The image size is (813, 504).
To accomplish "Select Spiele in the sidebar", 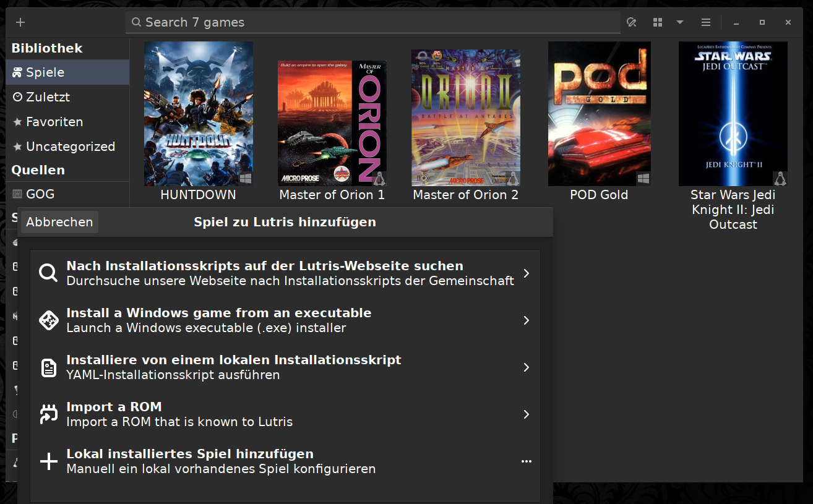I will point(67,72).
